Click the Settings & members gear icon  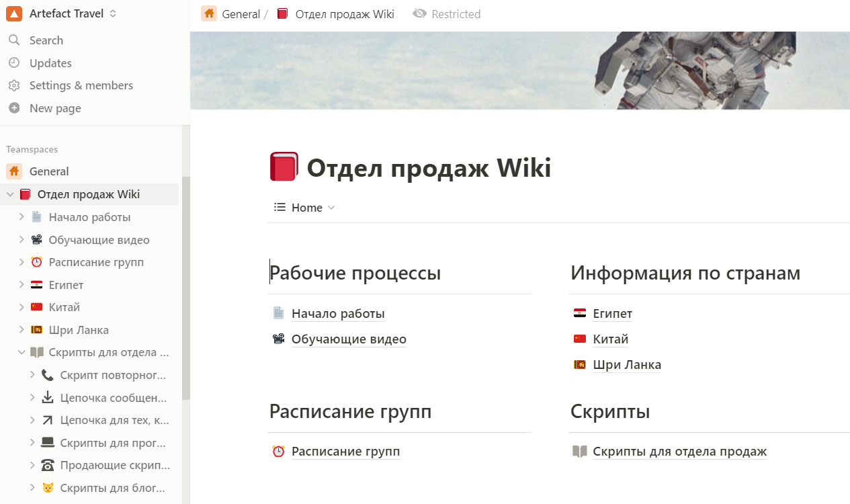click(x=14, y=85)
